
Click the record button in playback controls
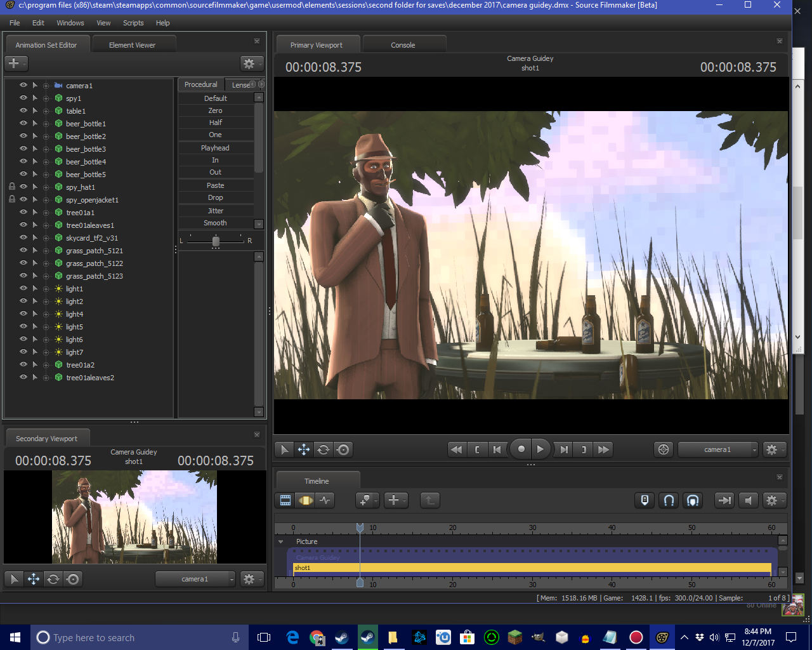(521, 449)
